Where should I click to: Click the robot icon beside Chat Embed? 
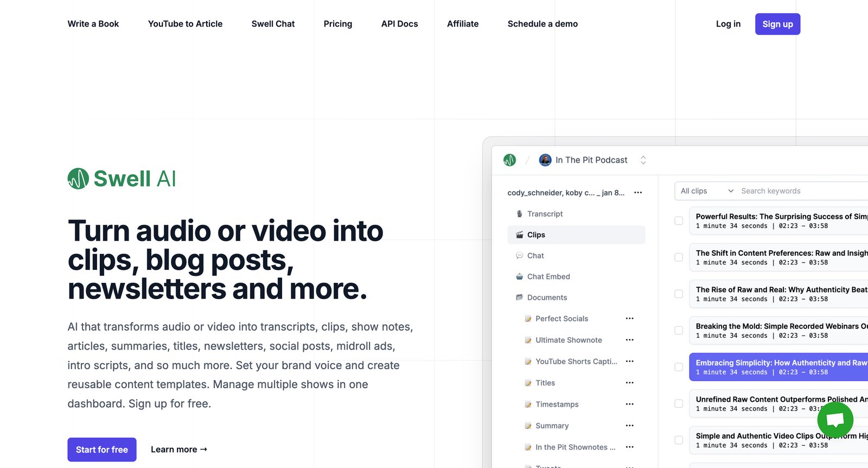point(519,276)
